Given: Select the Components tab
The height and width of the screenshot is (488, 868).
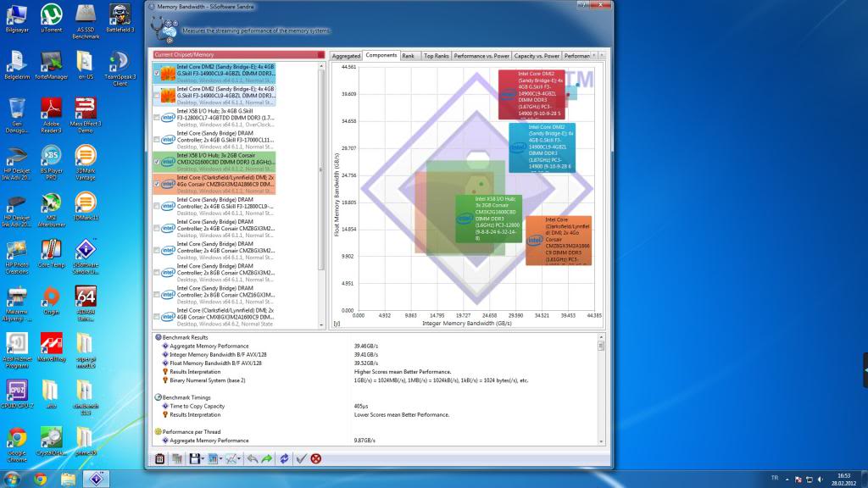Looking at the screenshot, I should point(381,55).
